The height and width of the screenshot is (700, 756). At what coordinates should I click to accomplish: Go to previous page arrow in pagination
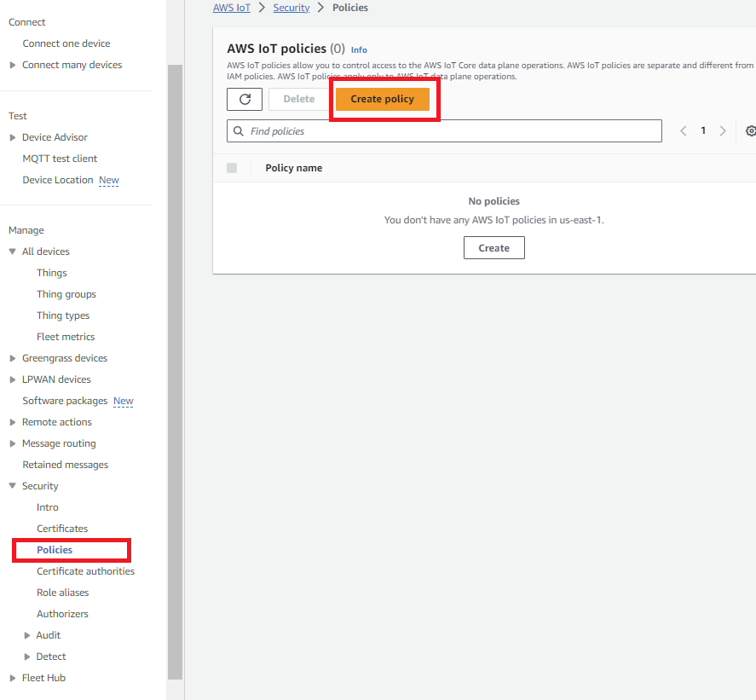coord(684,131)
